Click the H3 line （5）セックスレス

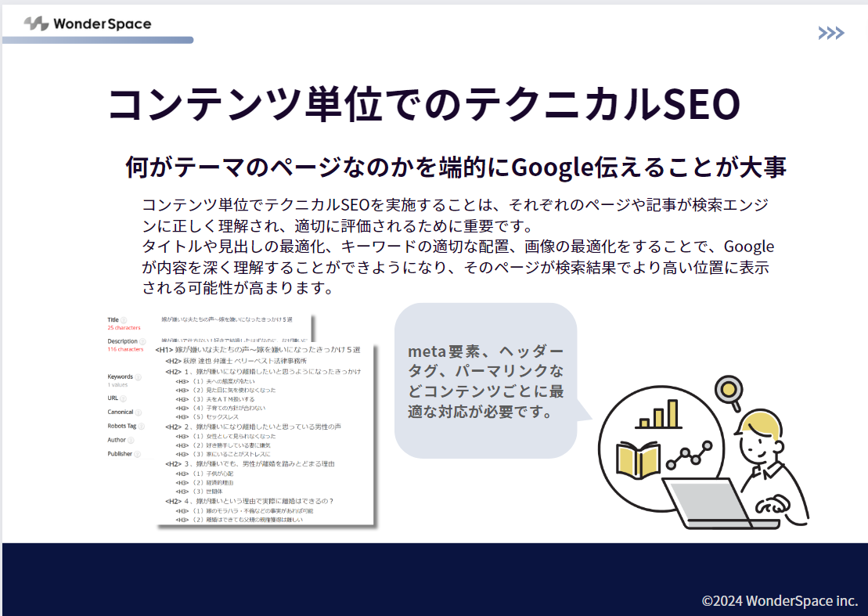pyautogui.click(x=207, y=416)
